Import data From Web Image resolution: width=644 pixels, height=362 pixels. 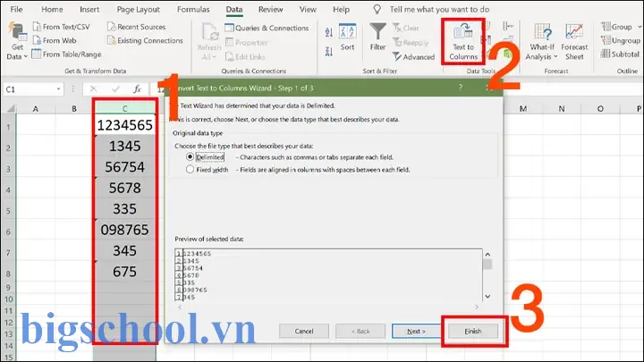point(55,40)
